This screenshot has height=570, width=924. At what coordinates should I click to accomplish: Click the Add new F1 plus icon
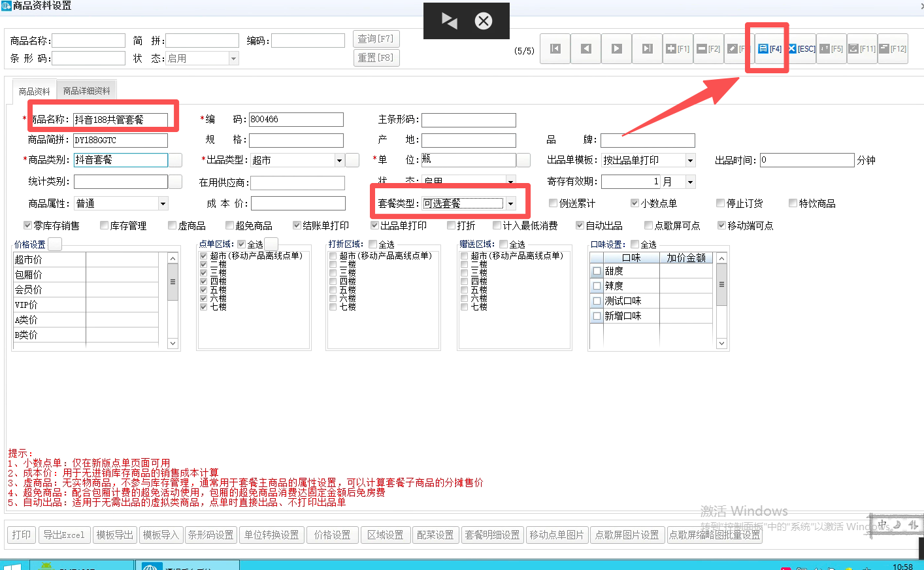(678, 49)
